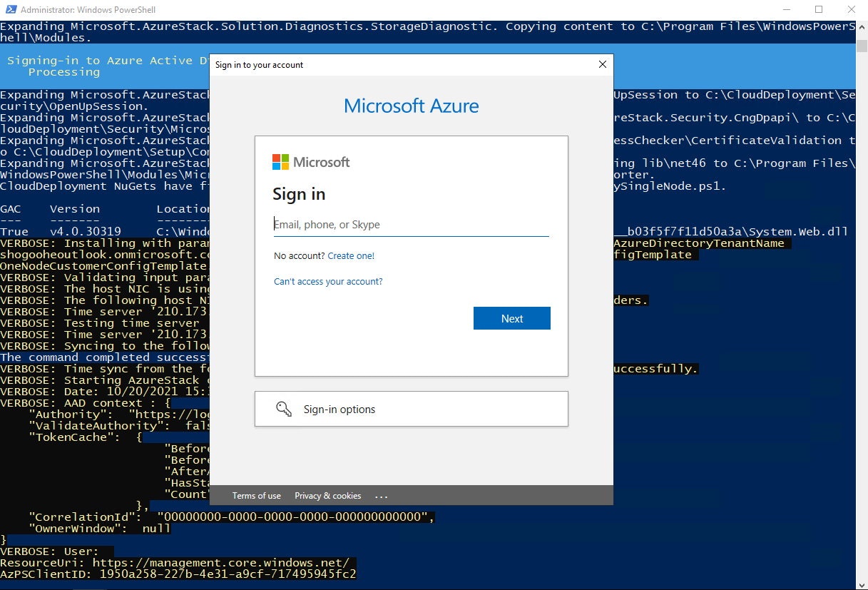Close the Sign in to your account dialog

pyautogui.click(x=603, y=64)
